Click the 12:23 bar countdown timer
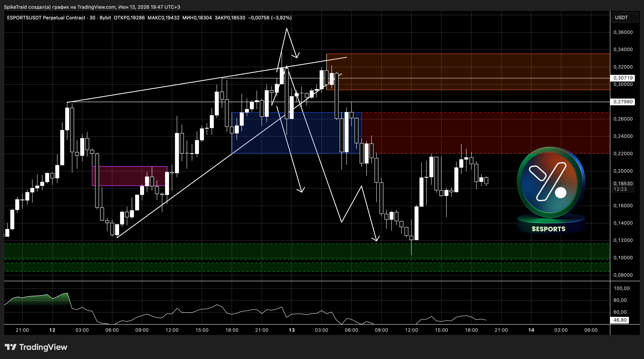644x359 pixels. click(620, 189)
